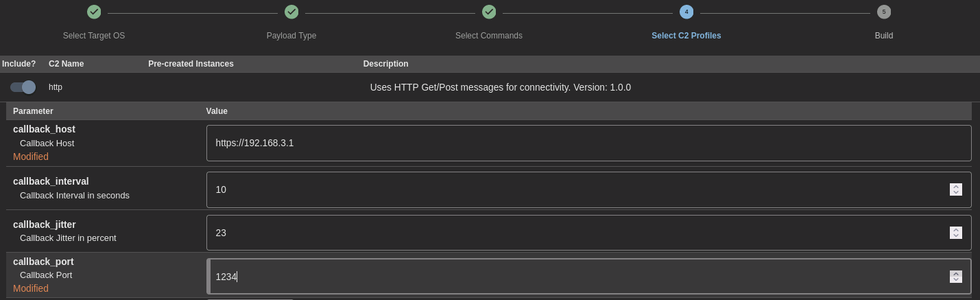
Task: Select the callback_jitter value field
Action: pos(576,233)
